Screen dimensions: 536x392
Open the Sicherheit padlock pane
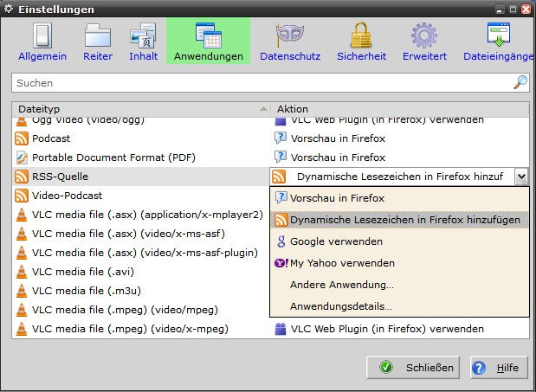(361, 42)
